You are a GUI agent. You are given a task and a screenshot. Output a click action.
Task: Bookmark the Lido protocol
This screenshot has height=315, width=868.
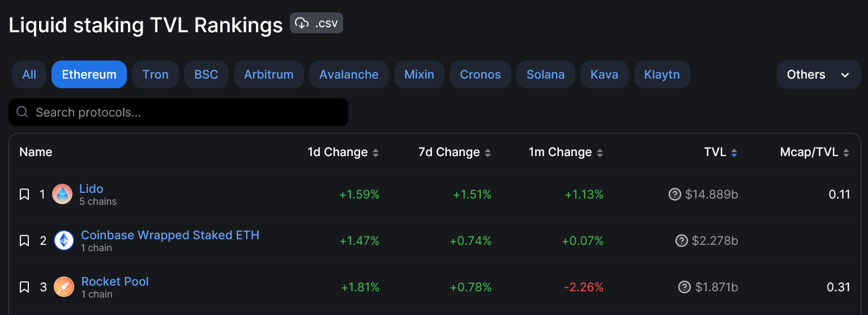click(x=24, y=195)
